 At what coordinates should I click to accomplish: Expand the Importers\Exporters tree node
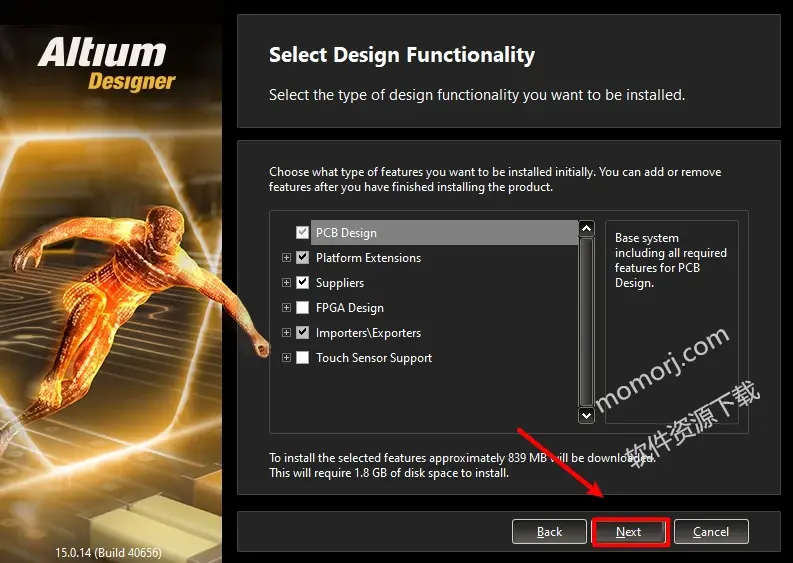(286, 332)
